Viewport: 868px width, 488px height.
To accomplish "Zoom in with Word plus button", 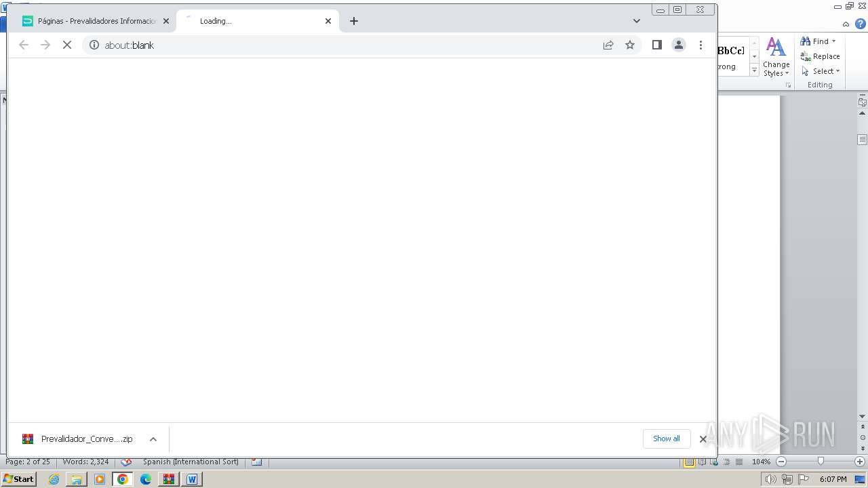I will click(860, 462).
